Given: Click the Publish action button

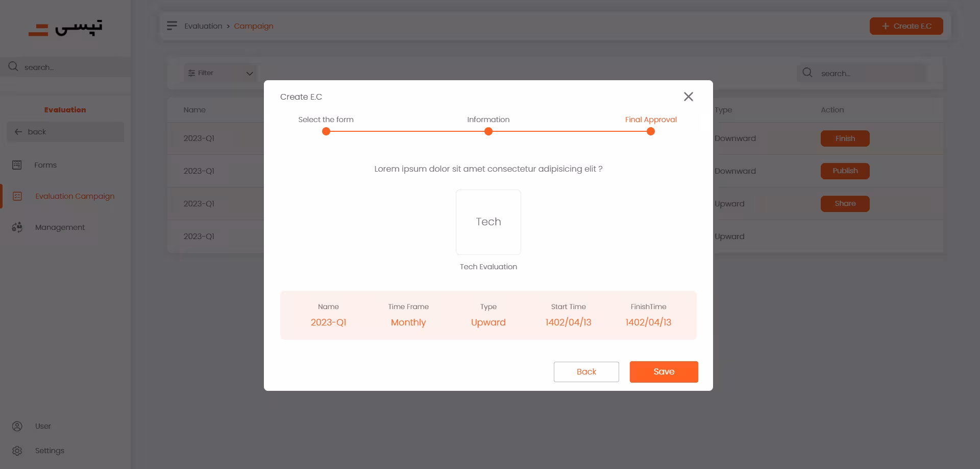Looking at the screenshot, I should tap(845, 171).
